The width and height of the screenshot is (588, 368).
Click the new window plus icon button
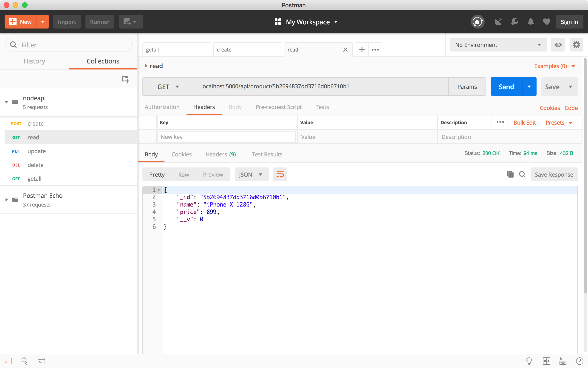(130, 22)
